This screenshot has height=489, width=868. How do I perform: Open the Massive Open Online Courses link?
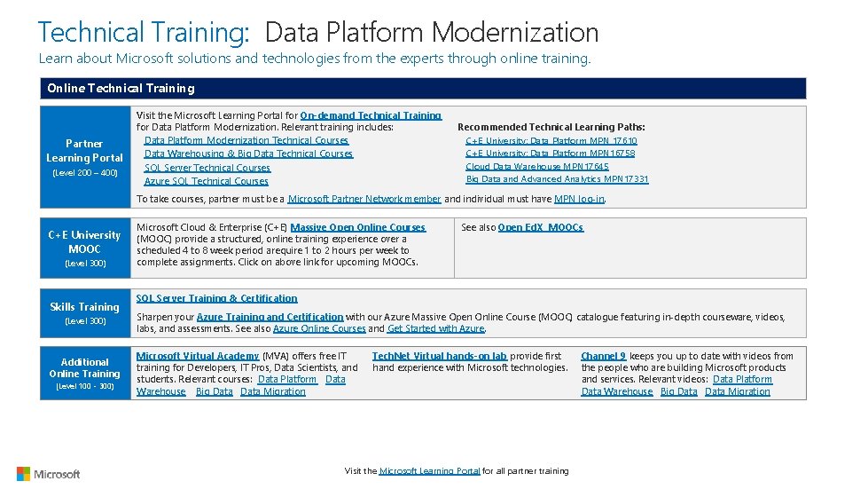[358, 227]
